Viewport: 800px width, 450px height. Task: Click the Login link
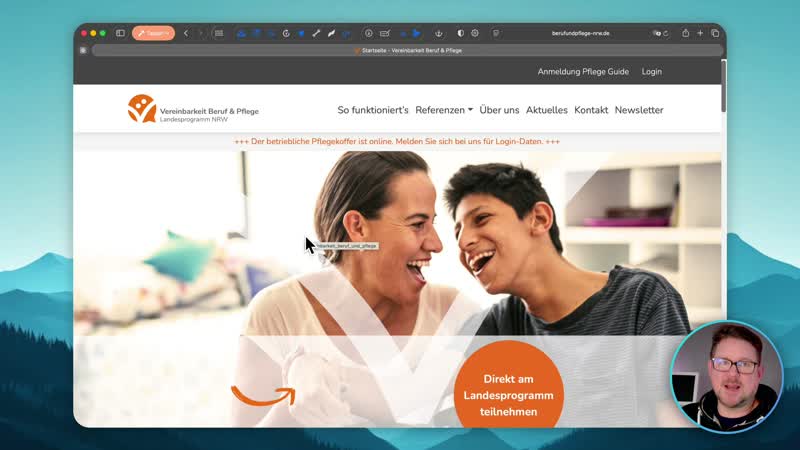[x=652, y=72]
